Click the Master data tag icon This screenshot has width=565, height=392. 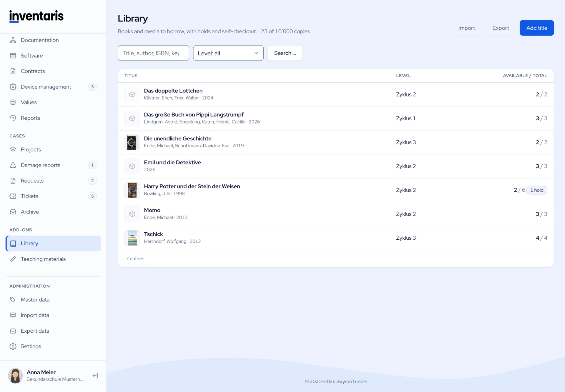(x=13, y=300)
